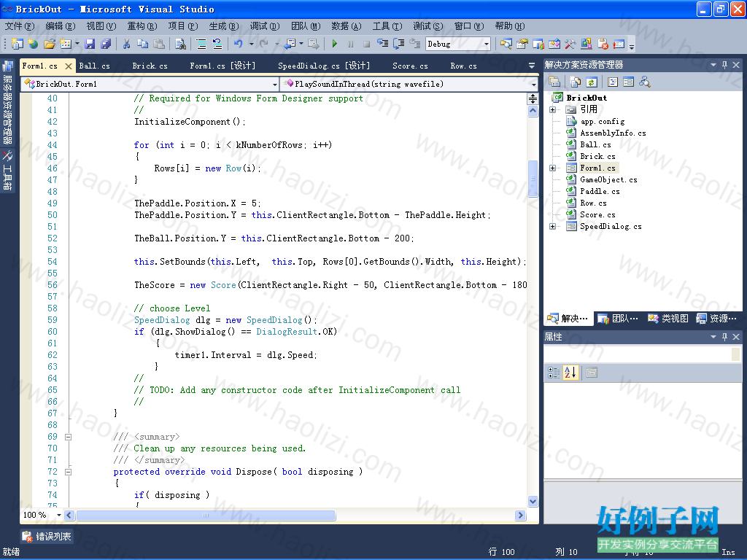Open the BrickOut.Form1 class dropdown
The height and width of the screenshot is (560, 747).
click(275, 85)
